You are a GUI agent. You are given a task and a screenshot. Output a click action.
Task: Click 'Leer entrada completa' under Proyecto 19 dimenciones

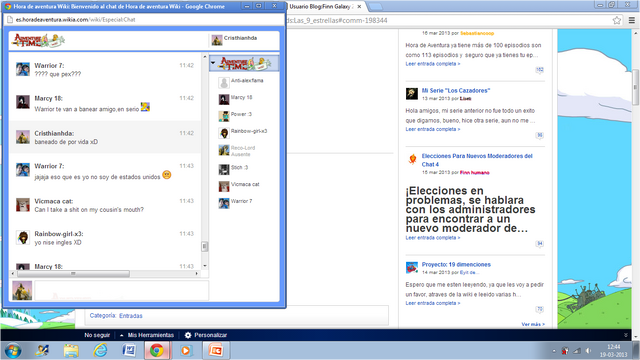[433, 303]
